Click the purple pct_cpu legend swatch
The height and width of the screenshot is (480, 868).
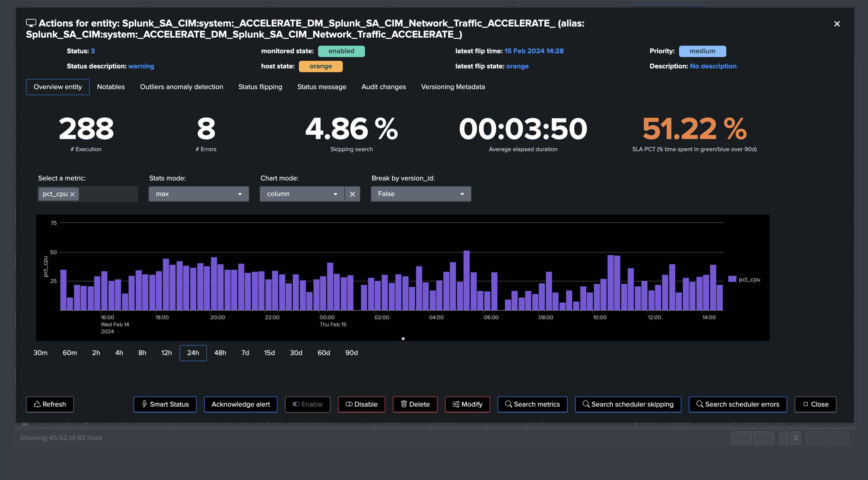click(732, 279)
